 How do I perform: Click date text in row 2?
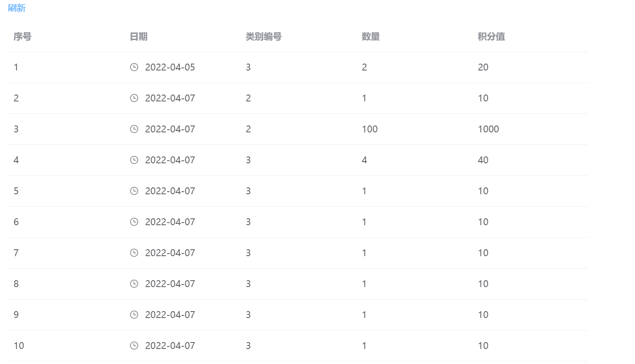click(170, 98)
